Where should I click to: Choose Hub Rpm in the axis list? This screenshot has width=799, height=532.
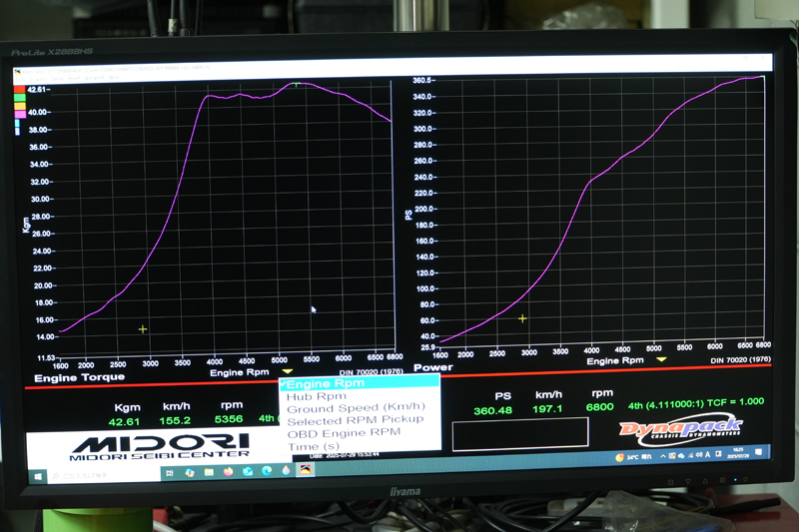[x=316, y=396]
